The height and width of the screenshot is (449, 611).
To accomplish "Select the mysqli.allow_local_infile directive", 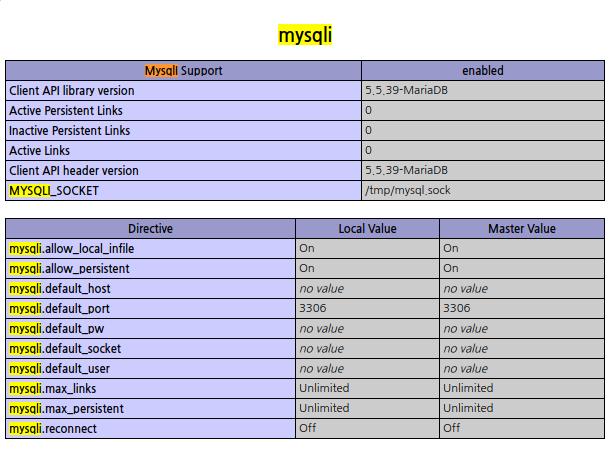I will [72, 249].
